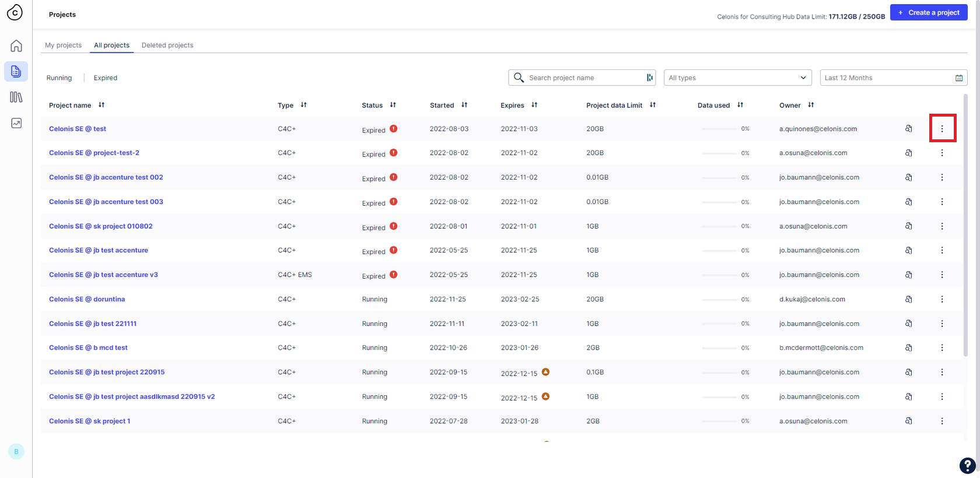Click data used bar for doruntina row
The image size is (980, 478).
719,299
